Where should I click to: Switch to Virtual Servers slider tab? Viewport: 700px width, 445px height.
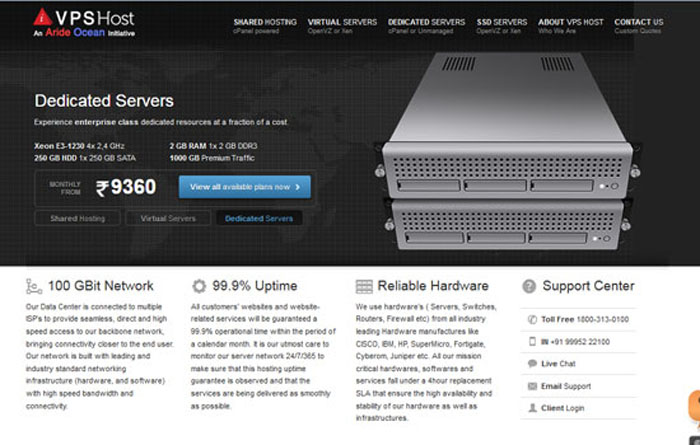pyautogui.click(x=168, y=218)
